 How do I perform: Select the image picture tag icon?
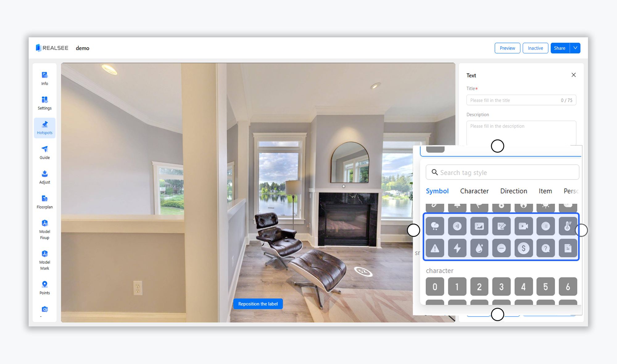pyautogui.click(x=479, y=226)
